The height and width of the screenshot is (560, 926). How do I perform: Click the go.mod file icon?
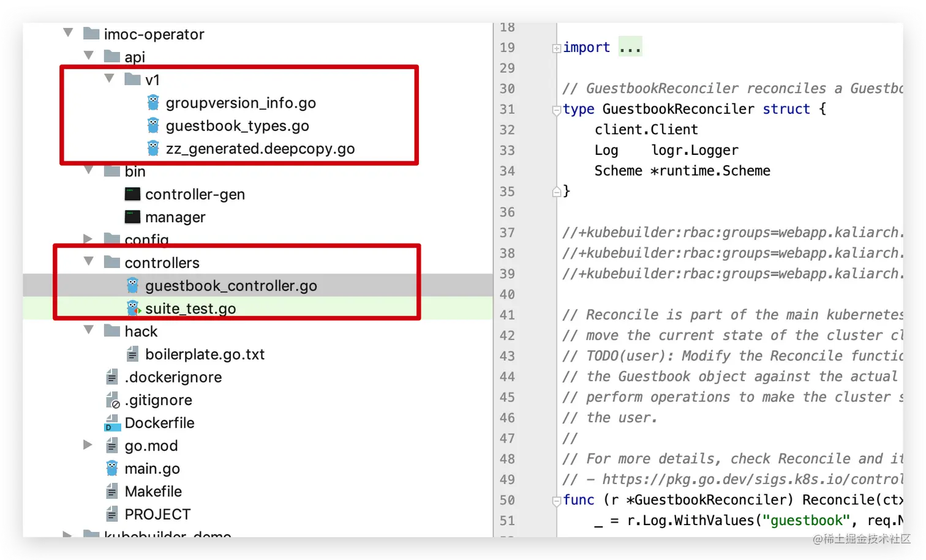pyautogui.click(x=111, y=445)
